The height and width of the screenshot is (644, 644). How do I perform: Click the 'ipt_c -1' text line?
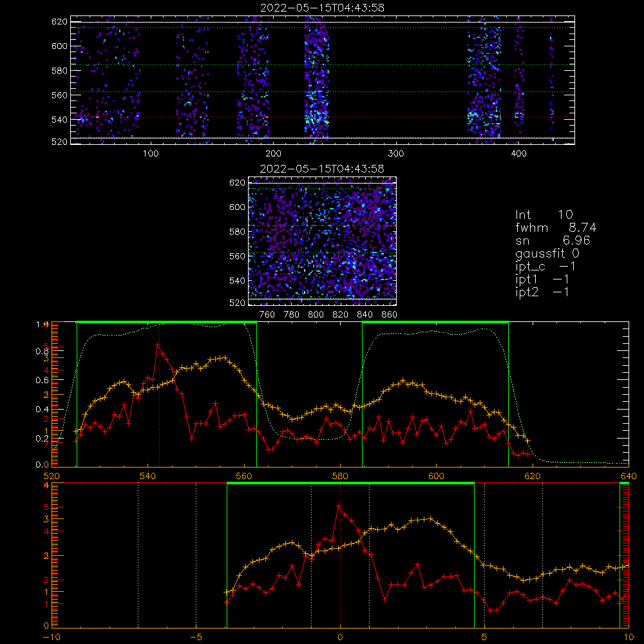tap(545, 267)
